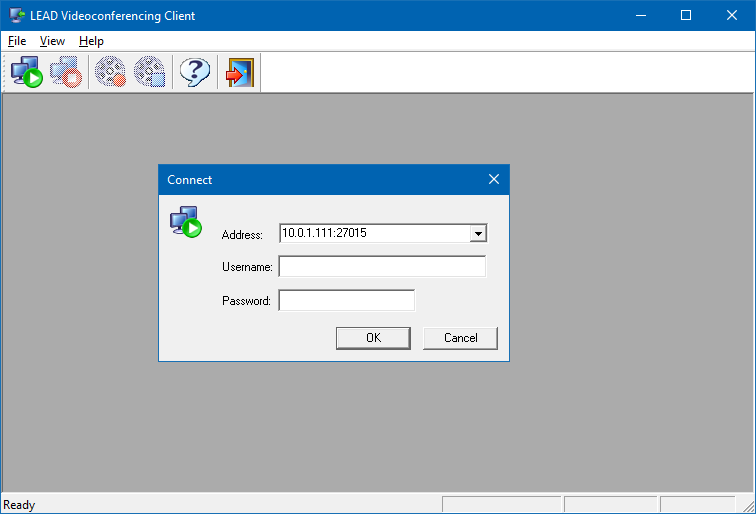Click the Connect toolbar icon with green play
Viewport: 756px width, 514px height.
[x=27, y=72]
